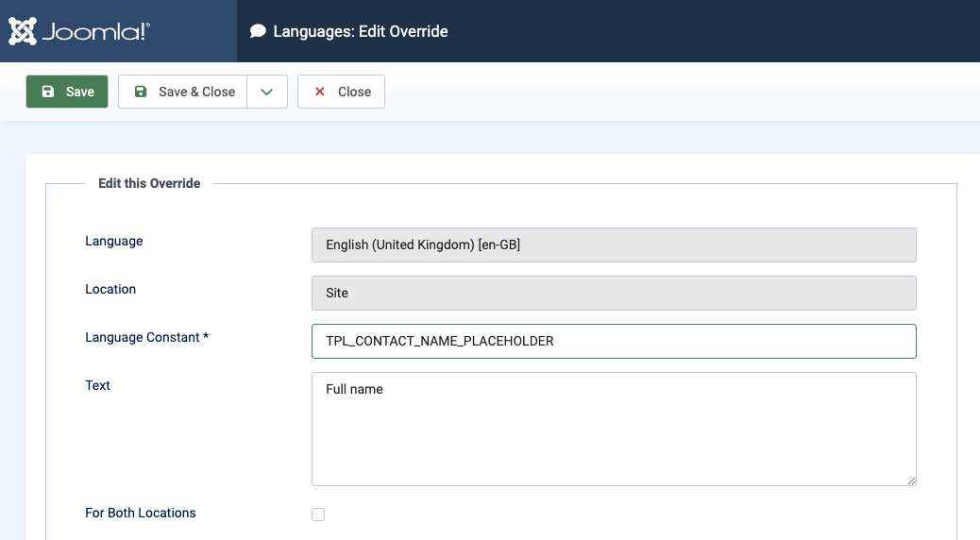Screen dimensions: 980x540
Task: Click the speech bubble icon beside Languages title
Action: pyautogui.click(x=258, y=31)
